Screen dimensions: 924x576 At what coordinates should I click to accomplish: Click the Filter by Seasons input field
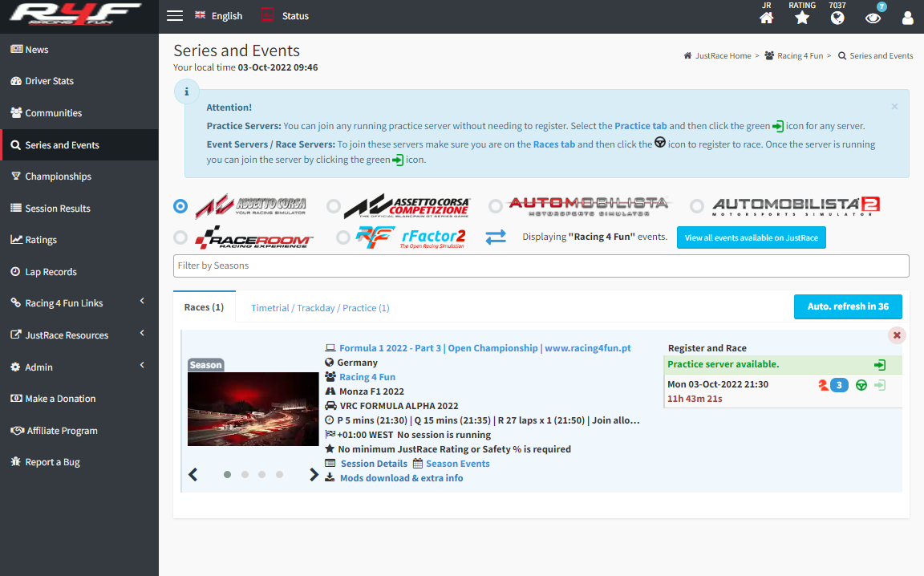541,266
